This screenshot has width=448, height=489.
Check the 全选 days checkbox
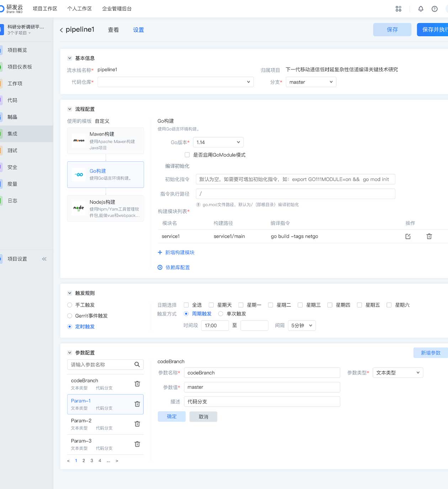point(186,305)
